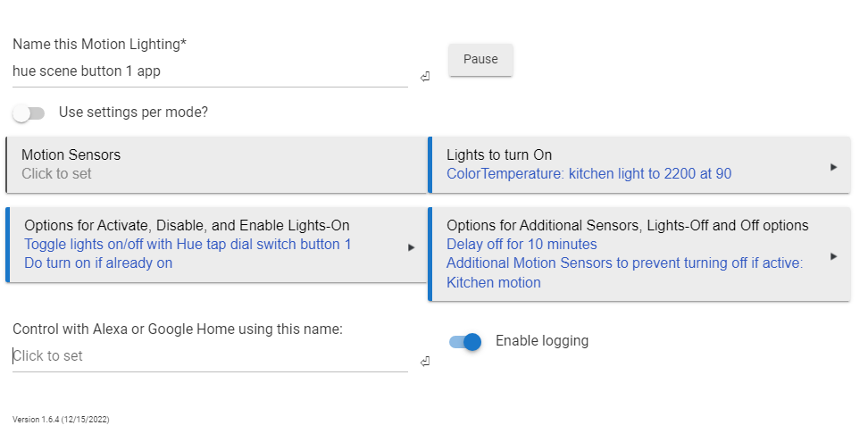Disable the Enable logging switch
Viewport: 868px width, 442px height.
[465, 342]
